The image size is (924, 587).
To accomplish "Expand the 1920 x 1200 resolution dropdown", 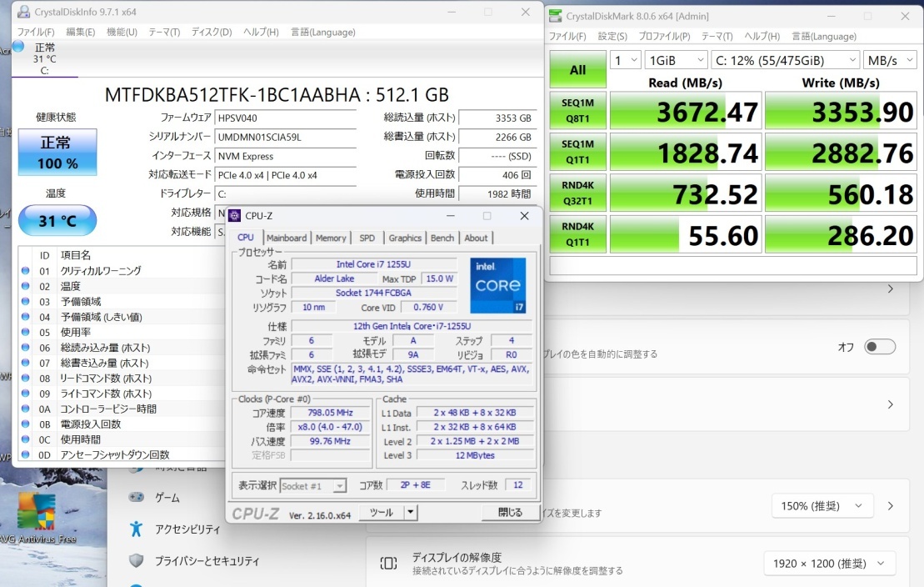I will pos(827,563).
